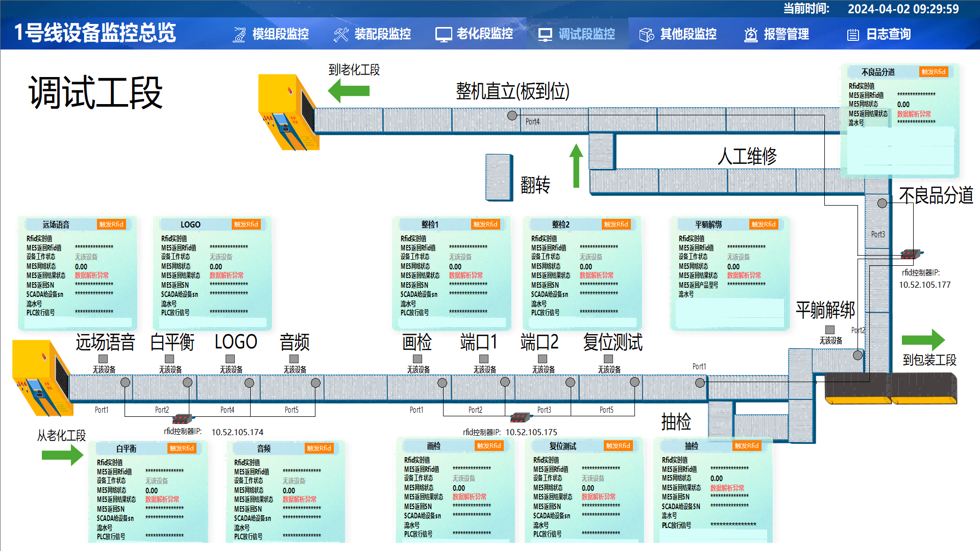Viewport: 980px width, 551px height.
Task: Click RFID controller icon for IP 10.52.105.174
Action: click(x=182, y=419)
